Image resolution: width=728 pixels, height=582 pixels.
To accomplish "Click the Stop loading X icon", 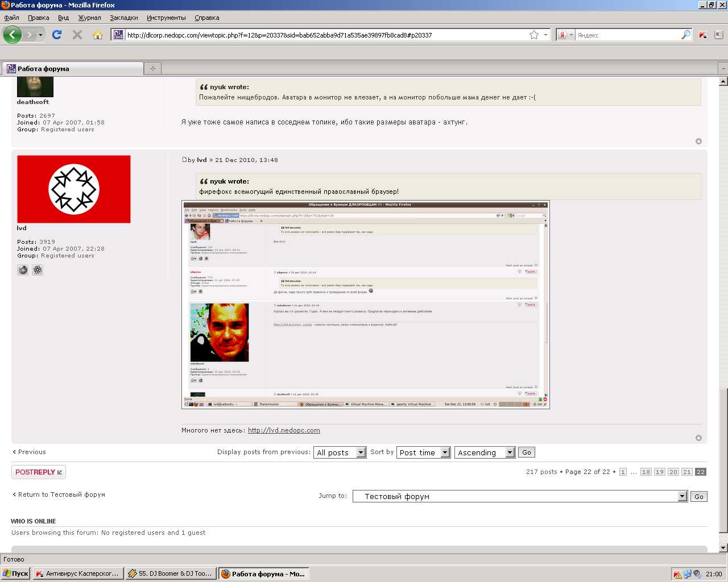I will point(77,35).
